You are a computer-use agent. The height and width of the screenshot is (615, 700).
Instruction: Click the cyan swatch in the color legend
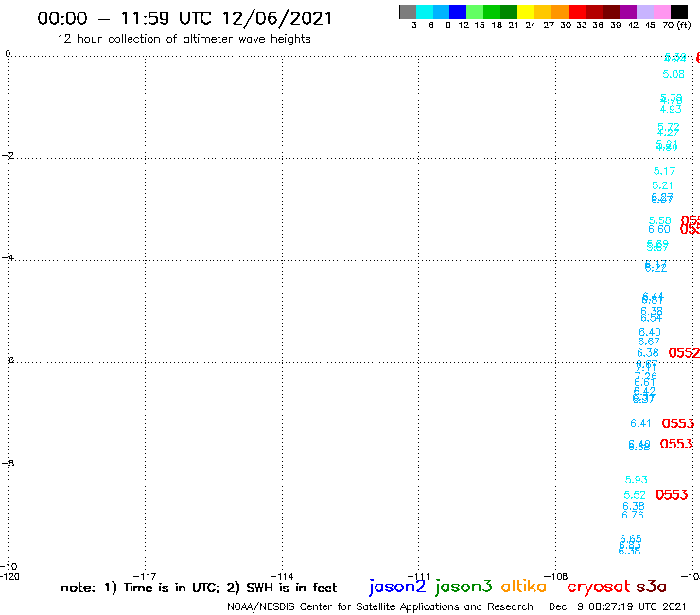pyautogui.click(x=424, y=11)
